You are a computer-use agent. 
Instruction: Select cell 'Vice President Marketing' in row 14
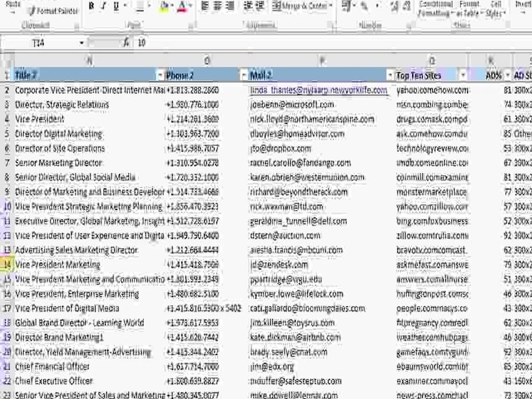pos(89,264)
